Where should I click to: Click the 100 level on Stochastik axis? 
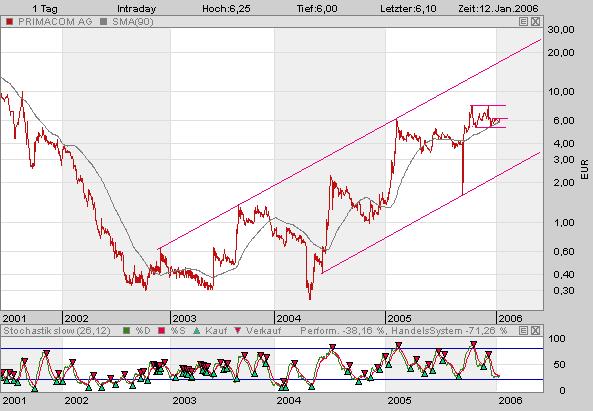[557, 339]
